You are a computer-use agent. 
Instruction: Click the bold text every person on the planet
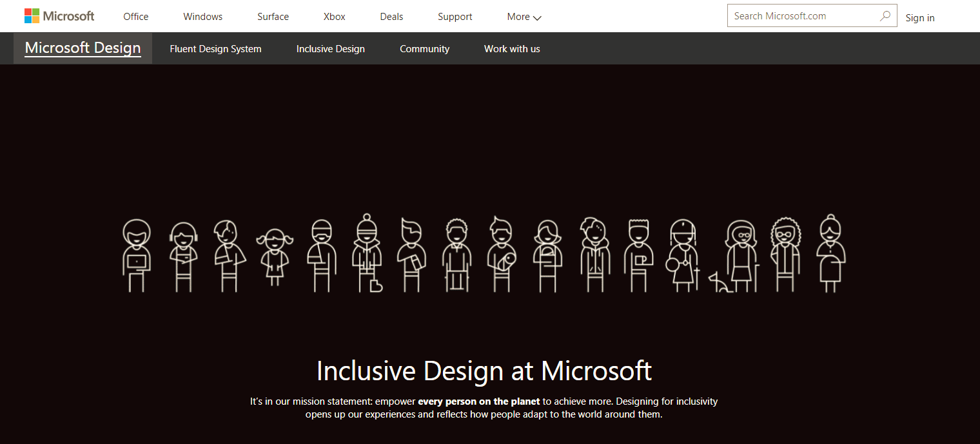coord(479,401)
